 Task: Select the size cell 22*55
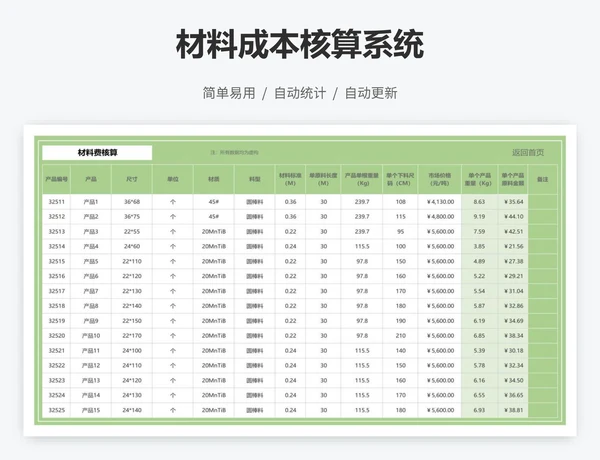[132, 232]
